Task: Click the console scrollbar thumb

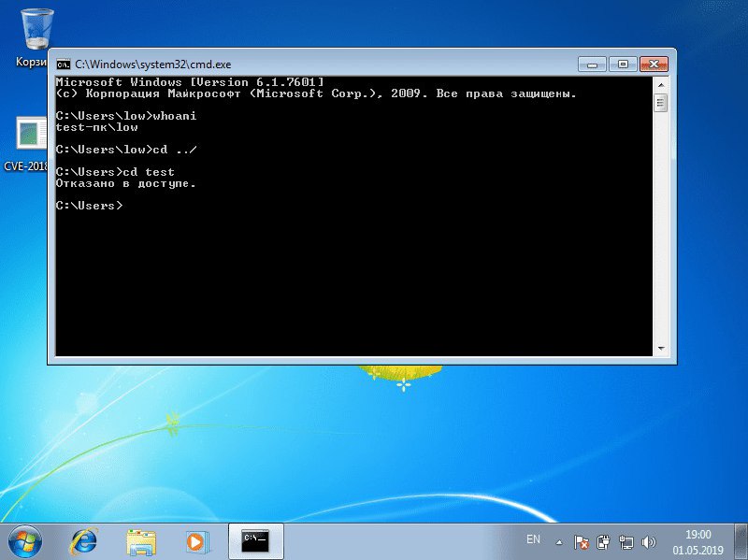Action: point(661,103)
